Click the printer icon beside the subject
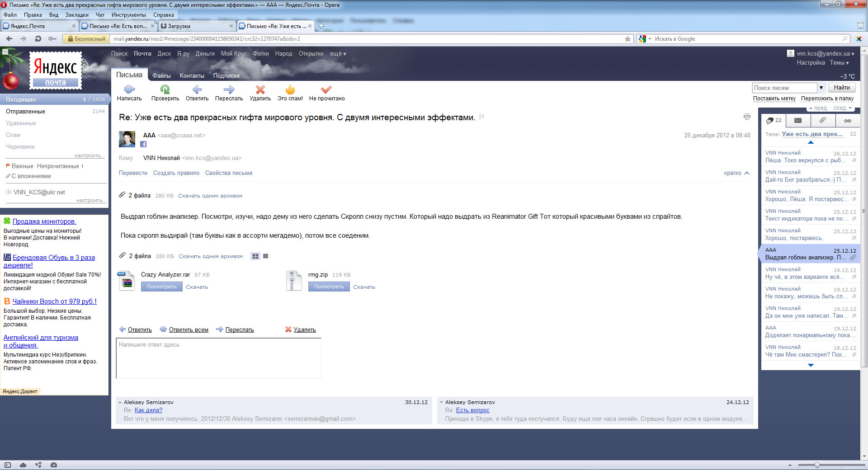 coord(747,117)
